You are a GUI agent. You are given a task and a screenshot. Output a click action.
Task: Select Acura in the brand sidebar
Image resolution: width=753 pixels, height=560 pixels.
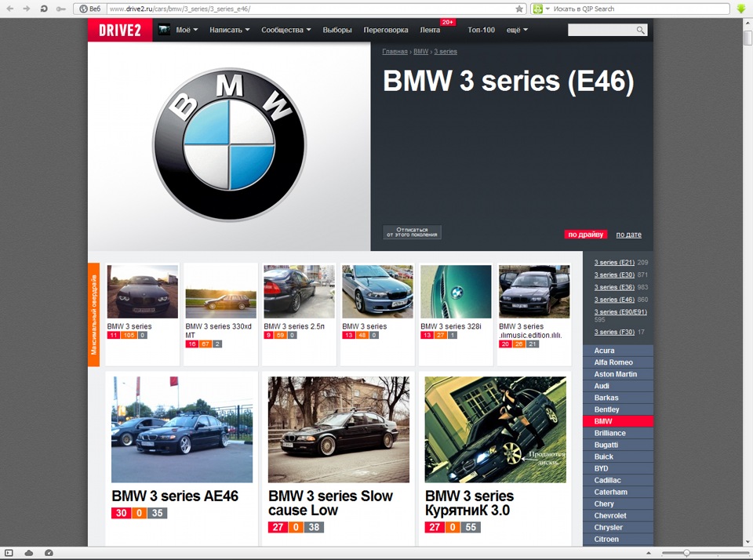pos(618,351)
